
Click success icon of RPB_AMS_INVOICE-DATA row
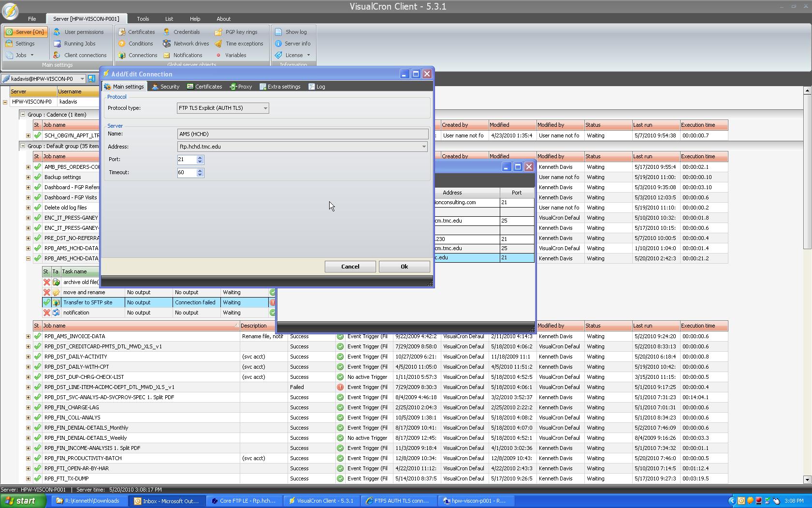[x=340, y=336]
